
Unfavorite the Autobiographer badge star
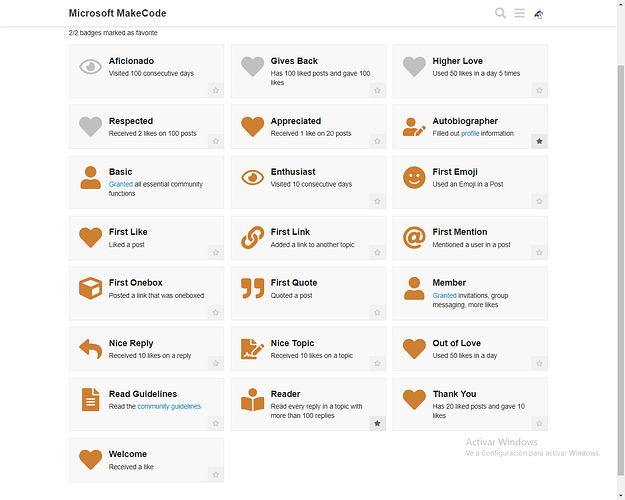539,141
